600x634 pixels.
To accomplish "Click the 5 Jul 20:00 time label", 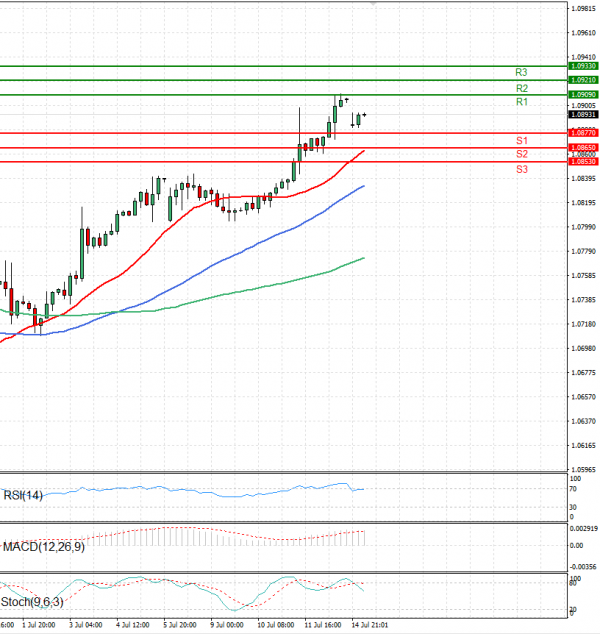I will [180, 625].
